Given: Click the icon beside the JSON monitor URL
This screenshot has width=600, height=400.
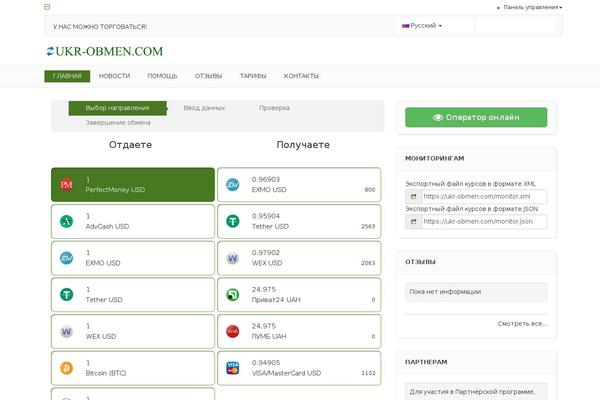Looking at the screenshot, I should [413, 222].
